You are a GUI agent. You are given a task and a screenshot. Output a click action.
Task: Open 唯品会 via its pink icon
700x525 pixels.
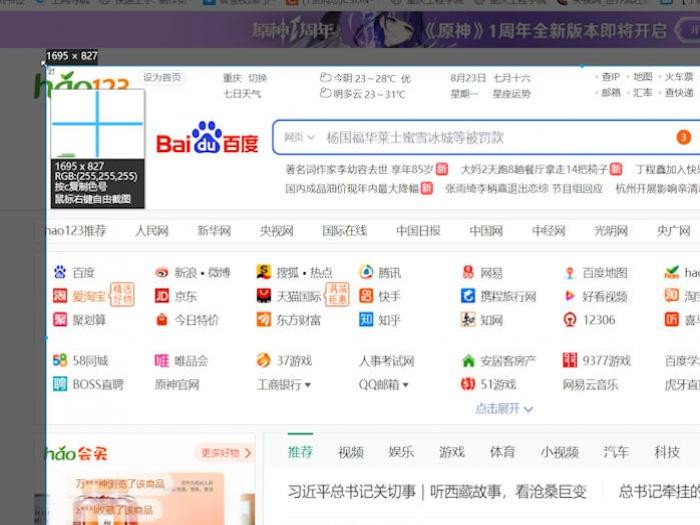[162, 360]
